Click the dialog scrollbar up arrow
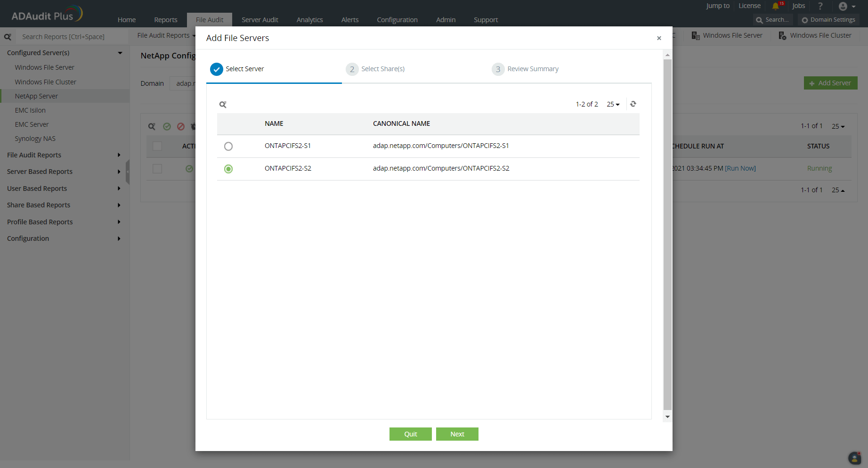The height and width of the screenshot is (468, 868). (667, 55)
